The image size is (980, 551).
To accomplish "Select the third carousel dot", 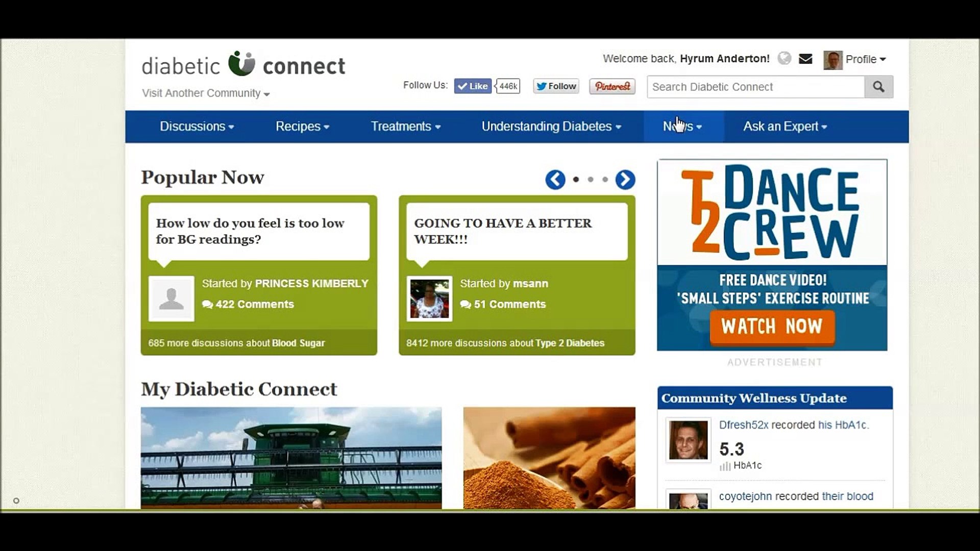I will (x=605, y=180).
